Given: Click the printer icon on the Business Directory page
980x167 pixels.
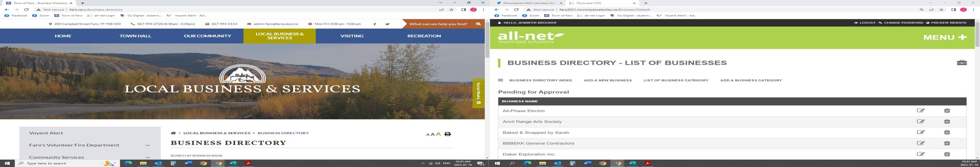Looking at the screenshot, I should tap(448, 134).
